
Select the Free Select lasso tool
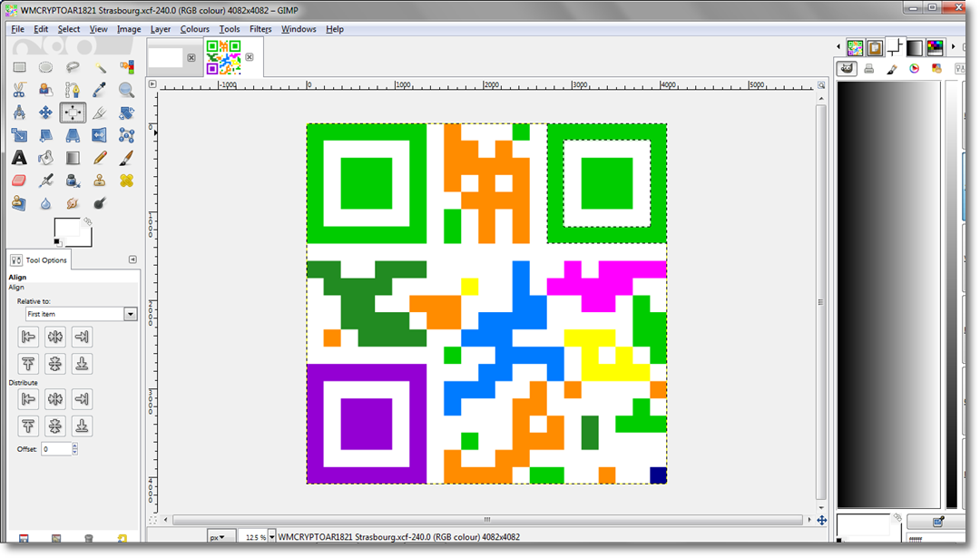point(73,67)
